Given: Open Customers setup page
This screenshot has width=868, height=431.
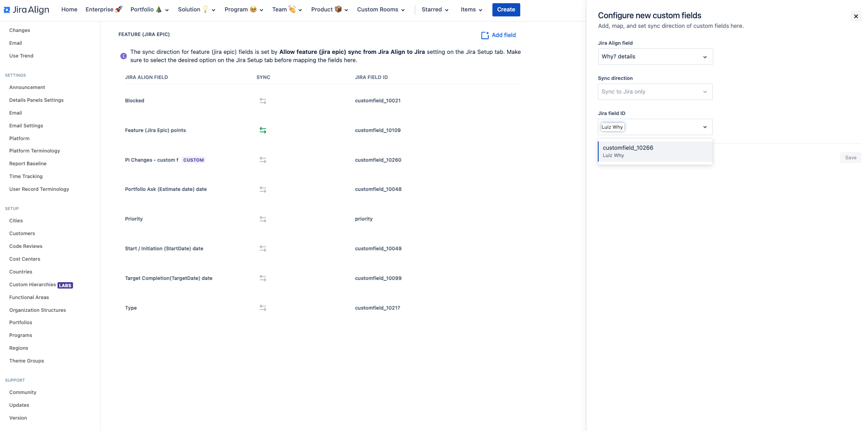Looking at the screenshot, I should (22, 234).
